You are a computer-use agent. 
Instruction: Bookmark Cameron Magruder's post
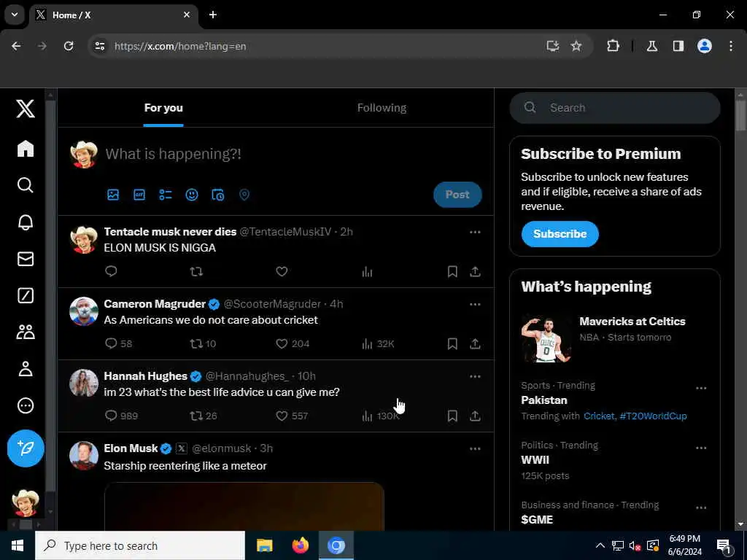[452, 343]
